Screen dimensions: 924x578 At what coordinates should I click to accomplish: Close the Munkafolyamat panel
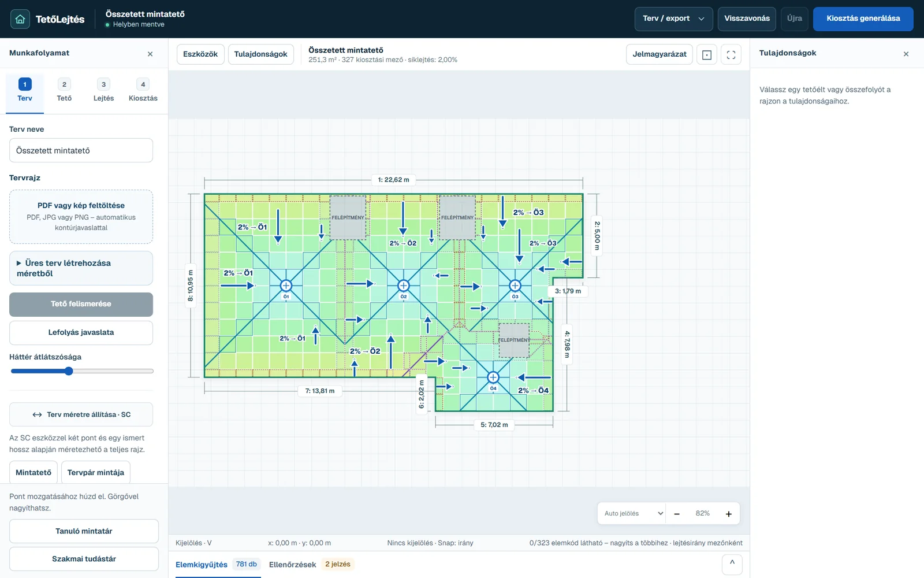coord(150,54)
